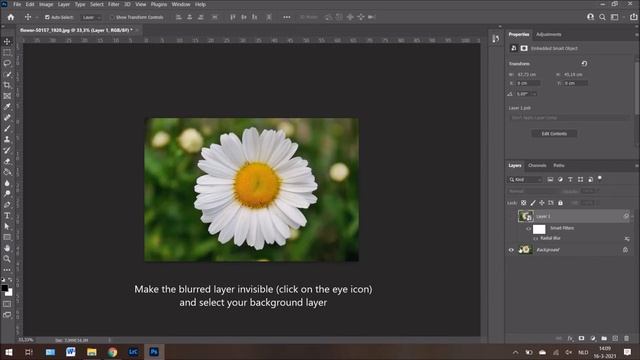
Task: Select the Zoom tool in the toolbox
Action: pos(7,259)
